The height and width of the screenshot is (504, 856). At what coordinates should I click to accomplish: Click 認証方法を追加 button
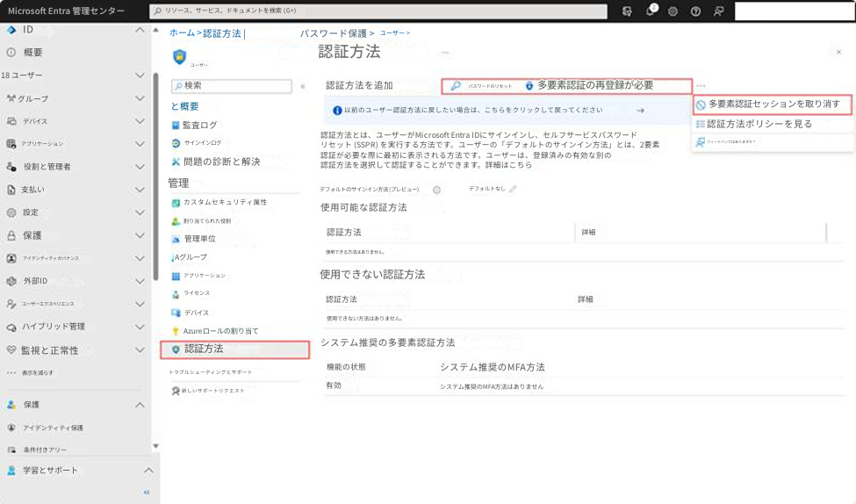[x=359, y=85]
